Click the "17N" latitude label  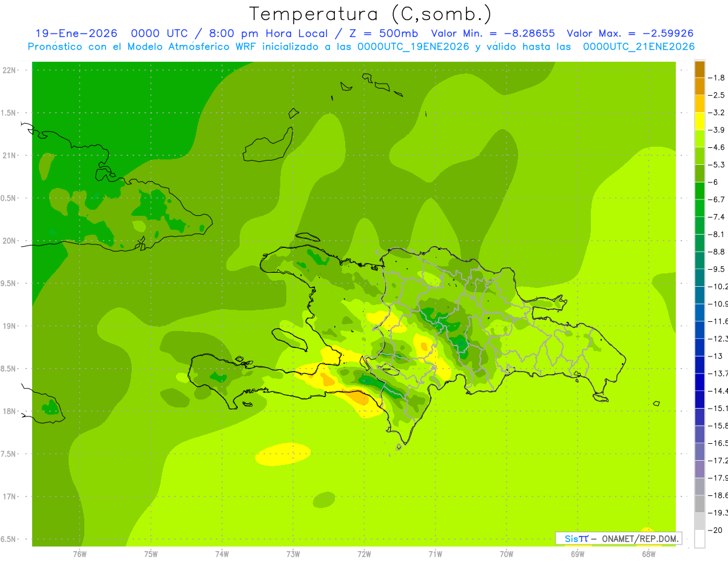(x=10, y=497)
